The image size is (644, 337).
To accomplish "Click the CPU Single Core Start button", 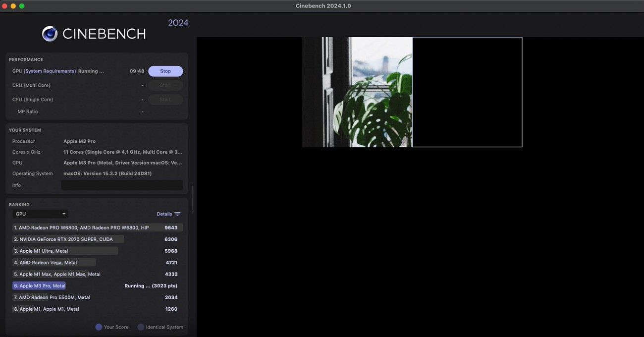I will tap(165, 100).
